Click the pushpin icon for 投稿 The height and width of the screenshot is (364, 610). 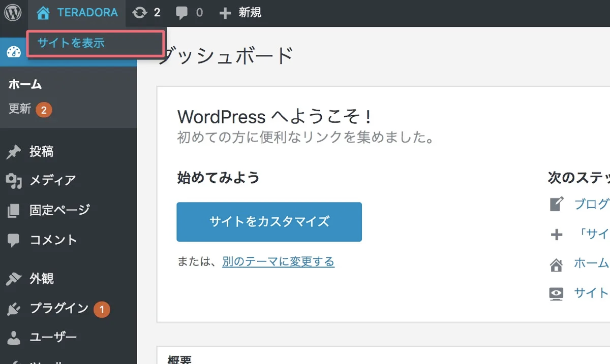(14, 152)
